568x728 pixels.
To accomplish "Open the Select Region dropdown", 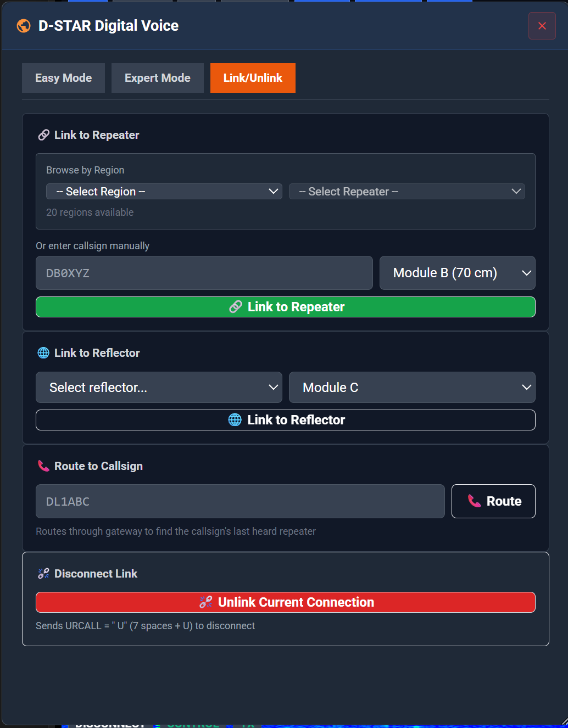I will 164,191.
